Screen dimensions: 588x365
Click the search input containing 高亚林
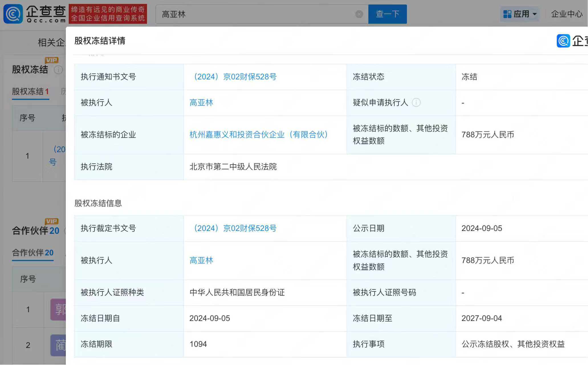coord(257,14)
